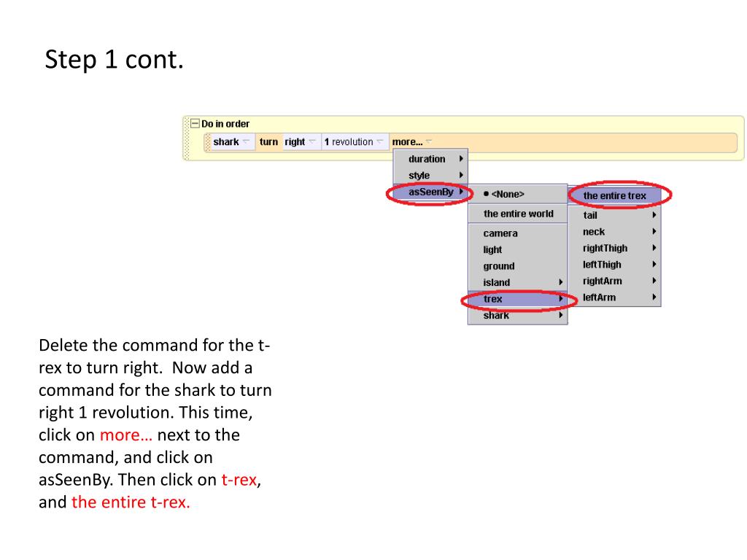The height and width of the screenshot is (560, 747).
Task: Open the shark object dropdown
Action: tap(231, 142)
